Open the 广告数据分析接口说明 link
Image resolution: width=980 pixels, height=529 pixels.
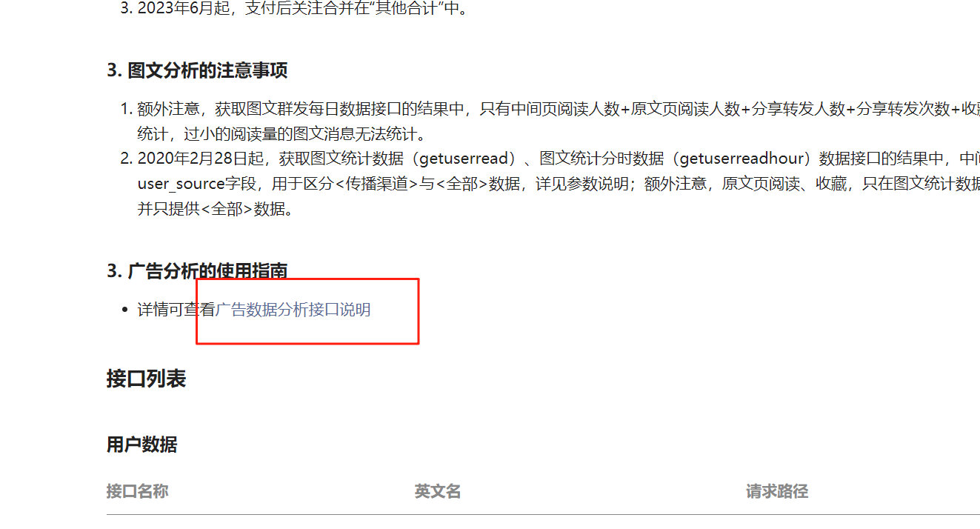(293, 310)
